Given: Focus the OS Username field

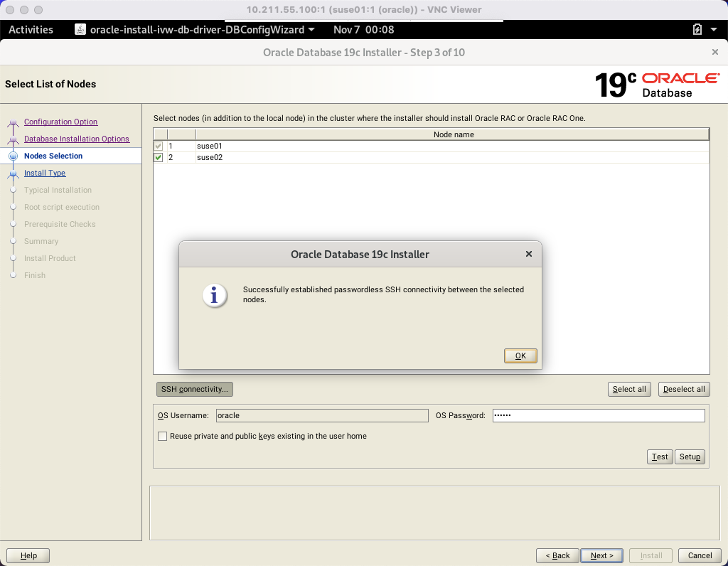Looking at the screenshot, I should [322, 415].
